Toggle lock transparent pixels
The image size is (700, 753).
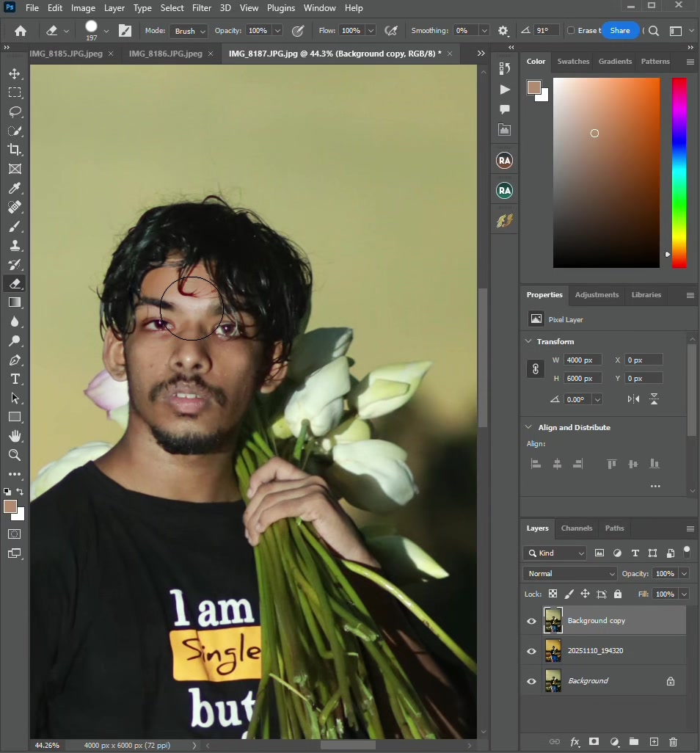(553, 594)
